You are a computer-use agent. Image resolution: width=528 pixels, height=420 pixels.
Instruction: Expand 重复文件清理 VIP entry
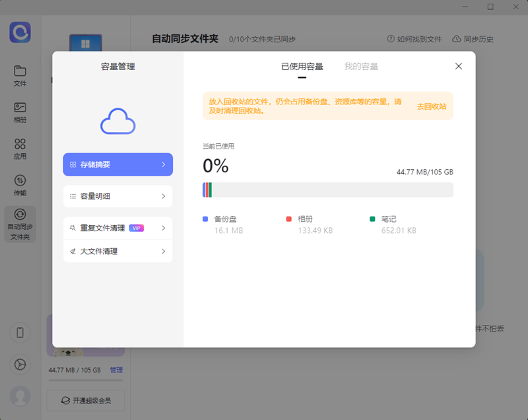117,228
